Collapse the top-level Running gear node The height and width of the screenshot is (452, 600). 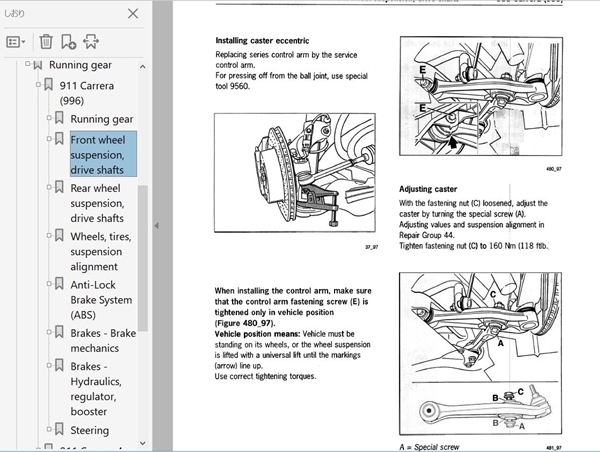point(28,64)
